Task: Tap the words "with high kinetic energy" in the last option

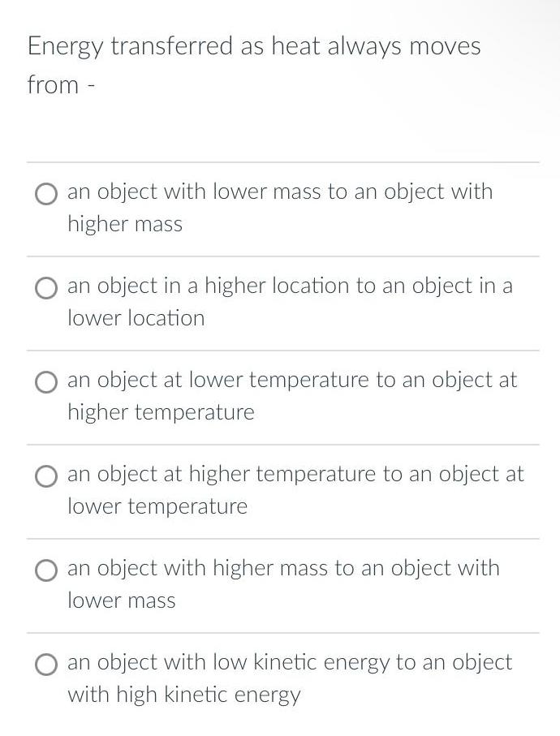Action: (x=183, y=695)
